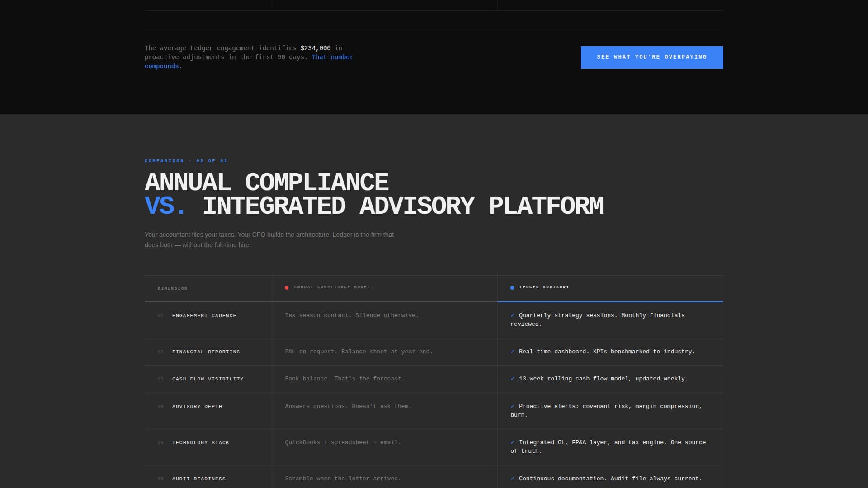
Task: Click the blue dot beside Ledger Advisory
Action: (x=512, y=288)
